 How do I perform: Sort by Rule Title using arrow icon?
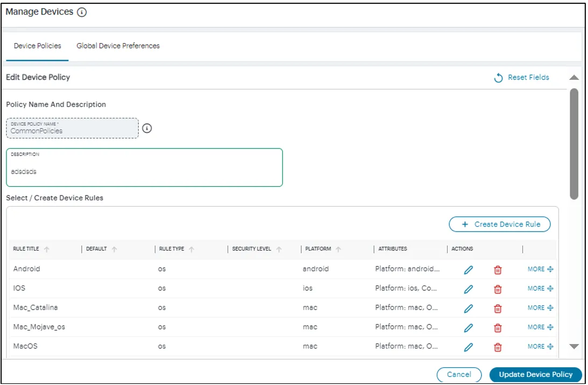coord(46,249)
